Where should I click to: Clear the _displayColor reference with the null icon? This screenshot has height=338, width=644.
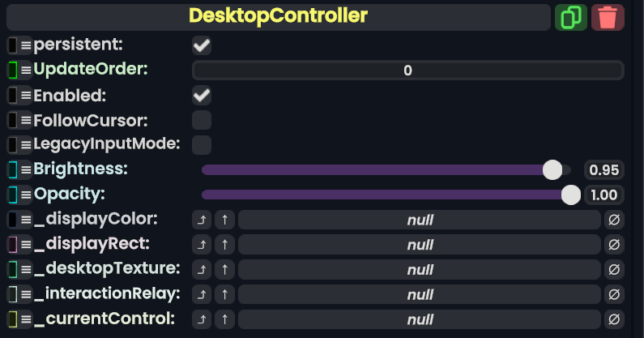point(615,220)
